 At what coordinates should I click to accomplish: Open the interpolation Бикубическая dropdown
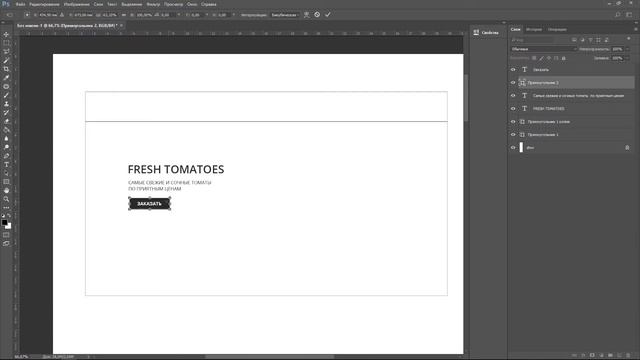coord(284,15)
